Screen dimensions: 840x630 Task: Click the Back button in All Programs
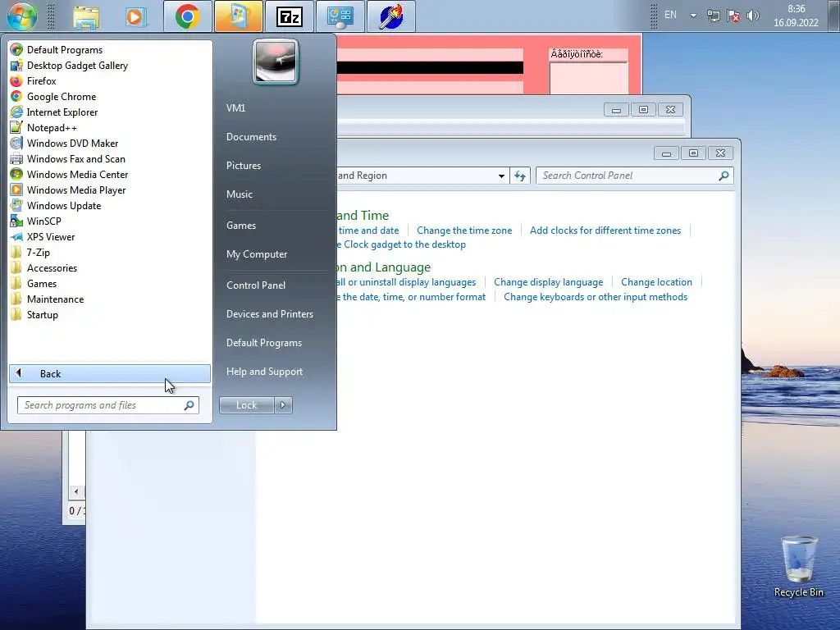[x=110, y=373]
